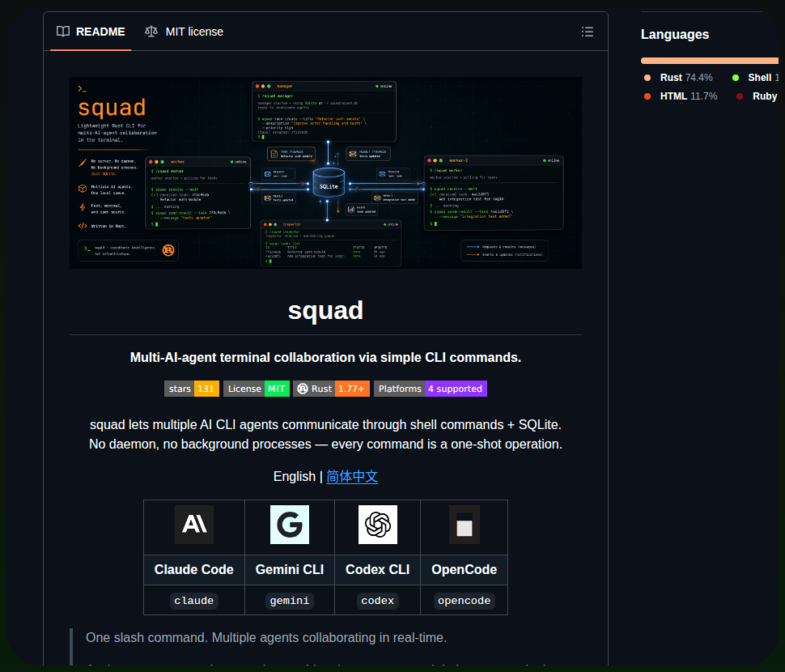Image resolution: width=785 pixels, height=672 pixels.
Task: Click the Languages sidebar heading
Action: pos(675,34)
